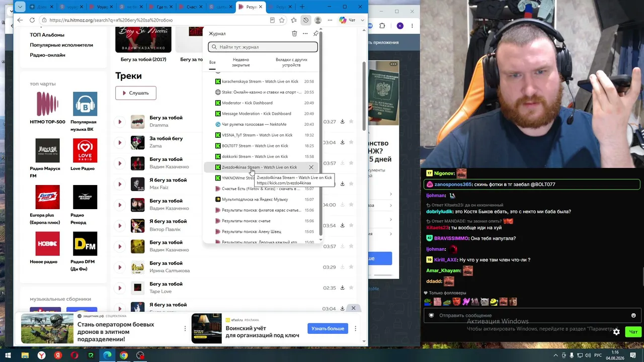
Task: Open Windows Start menu
Action: [x=8, y=355]
